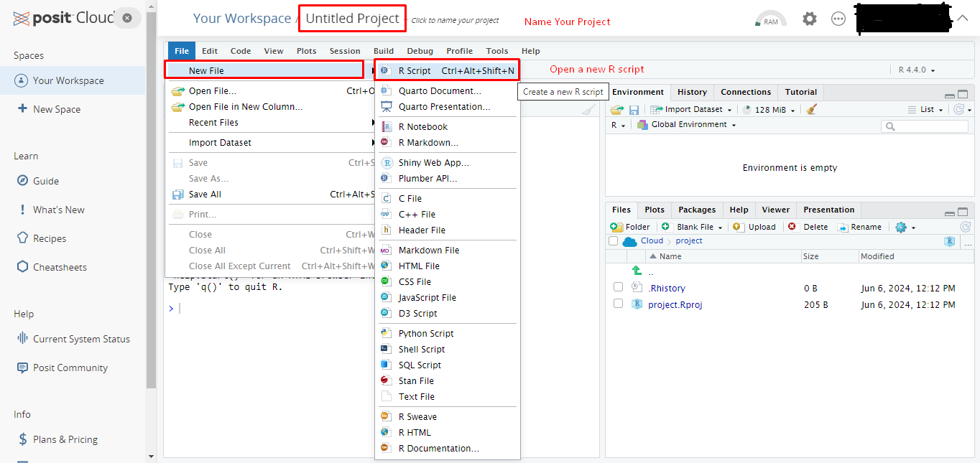Click the Delete button in Files
Image resolution: width=980 pixels, height=463 pixels.
[808, 227]
